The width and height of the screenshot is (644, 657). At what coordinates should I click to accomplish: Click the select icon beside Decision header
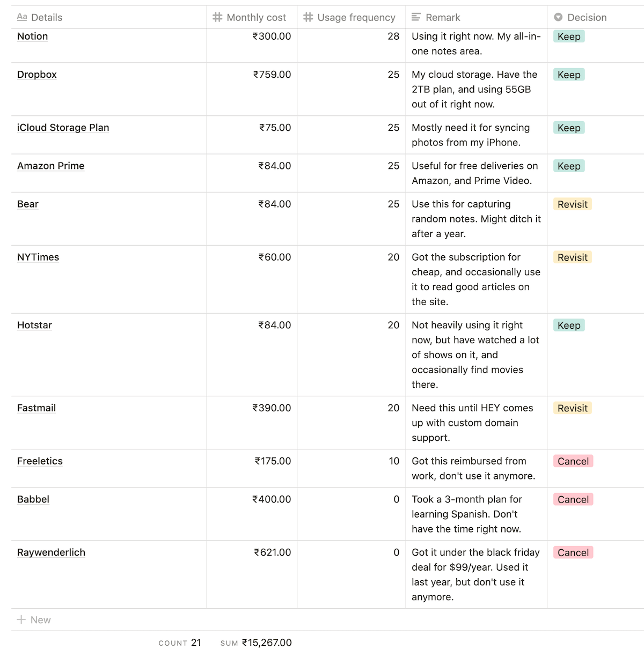coord(558,17)
